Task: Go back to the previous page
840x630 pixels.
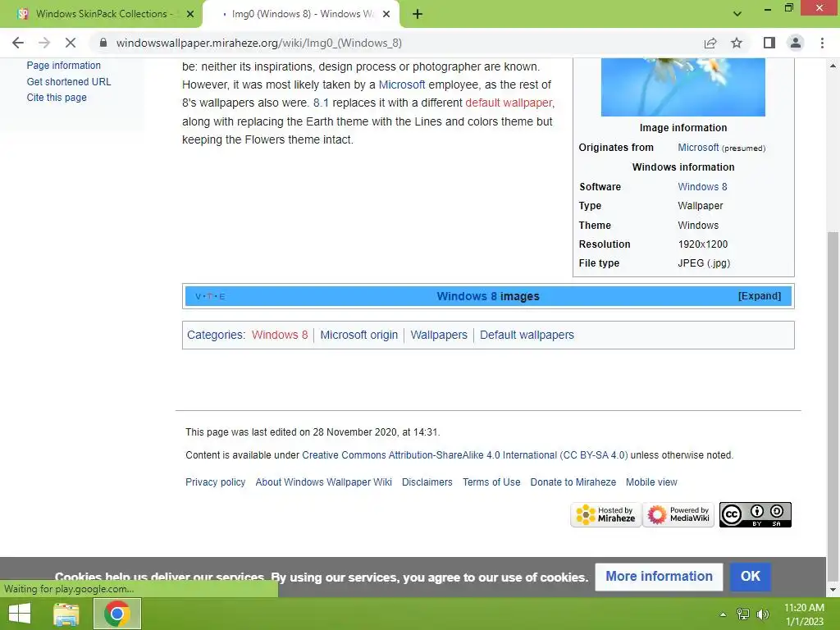Action: pos(18,43)
